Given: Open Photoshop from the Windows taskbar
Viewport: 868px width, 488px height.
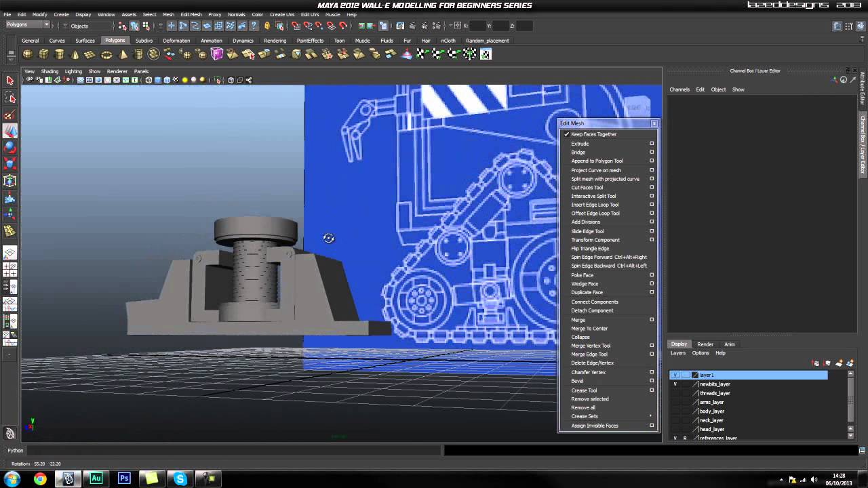Looking at the screenshot, I should click(124, 479).
